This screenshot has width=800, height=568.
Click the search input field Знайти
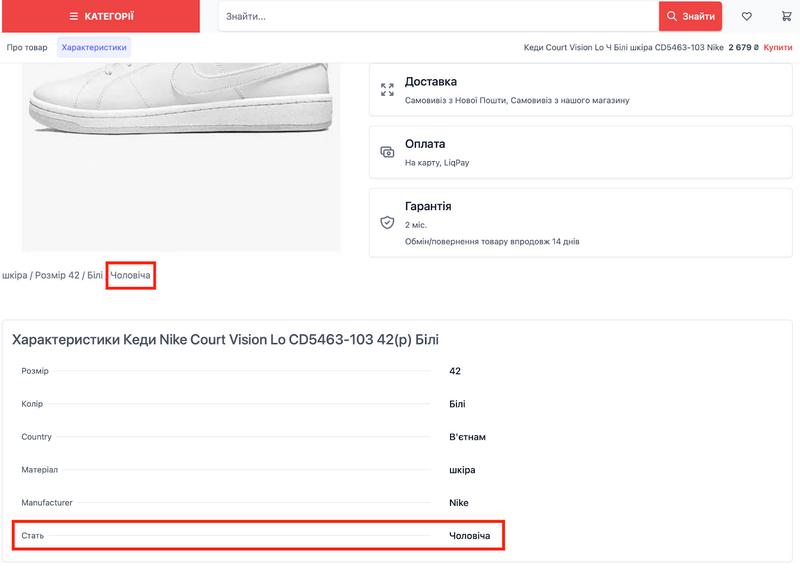438,16
